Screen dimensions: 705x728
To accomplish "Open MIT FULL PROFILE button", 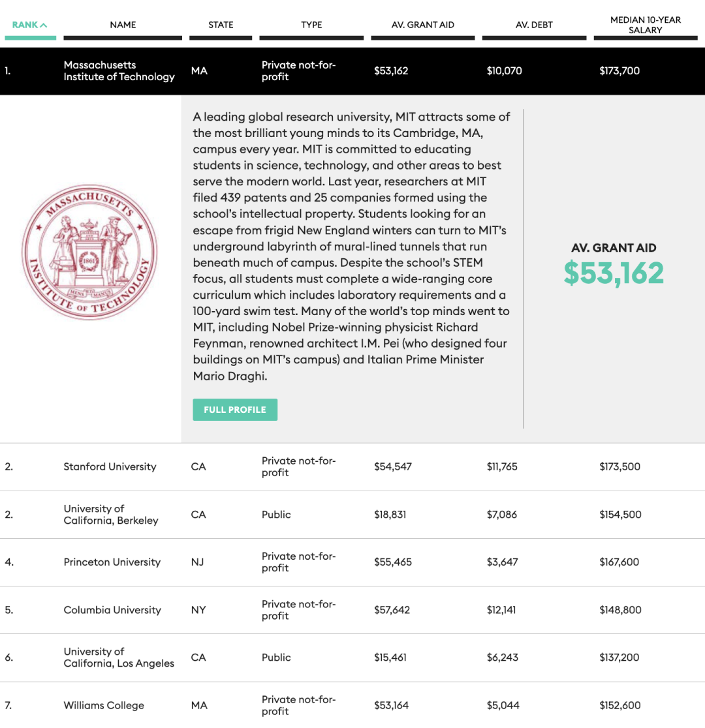I will (235, 410).
